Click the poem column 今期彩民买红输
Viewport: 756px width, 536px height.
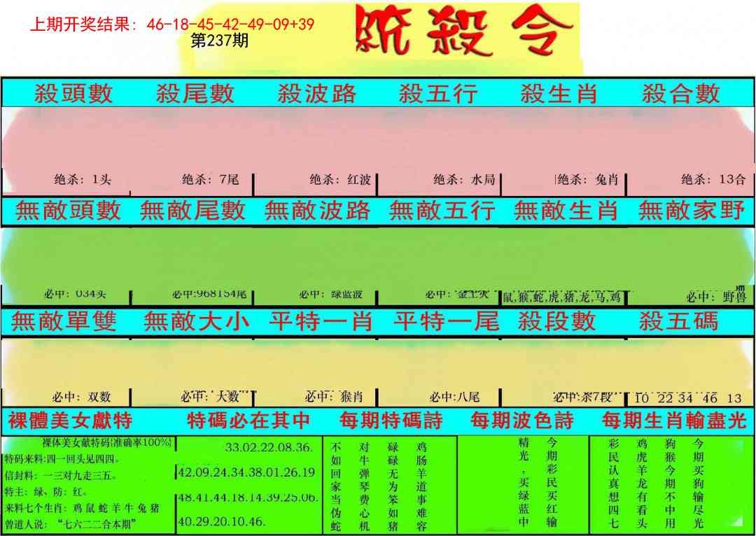(x=552, y=483)
